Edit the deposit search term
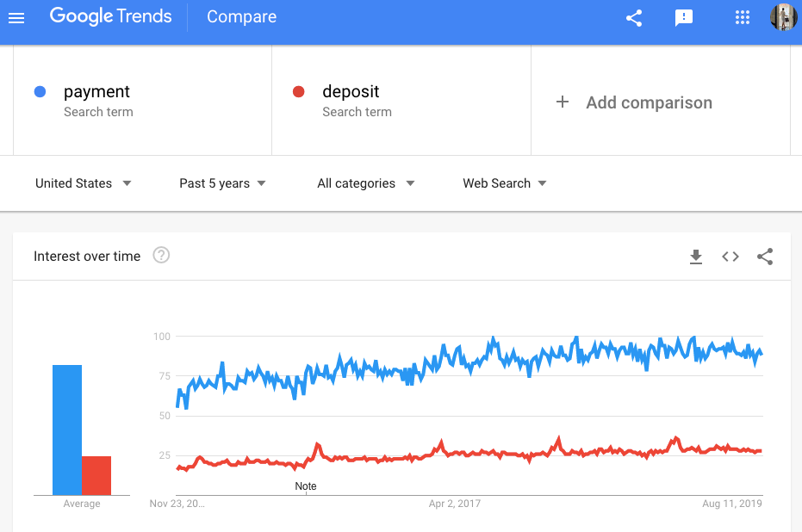The height and width of the screenshot is (532, 802). pyautogui.click(x=351, y=92)
